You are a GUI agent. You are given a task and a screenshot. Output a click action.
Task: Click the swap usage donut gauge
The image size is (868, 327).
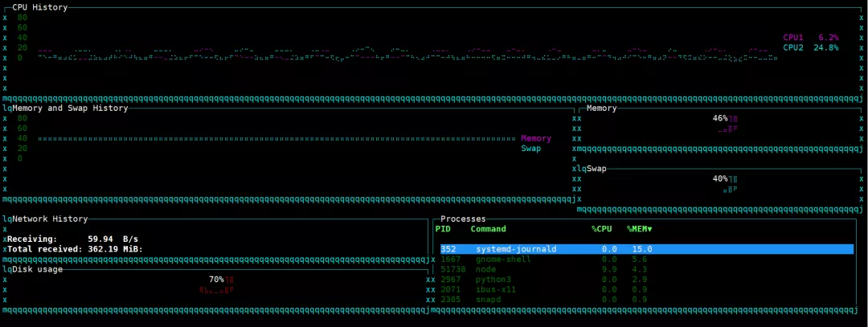pyautogui.click(x=731, y=185)
